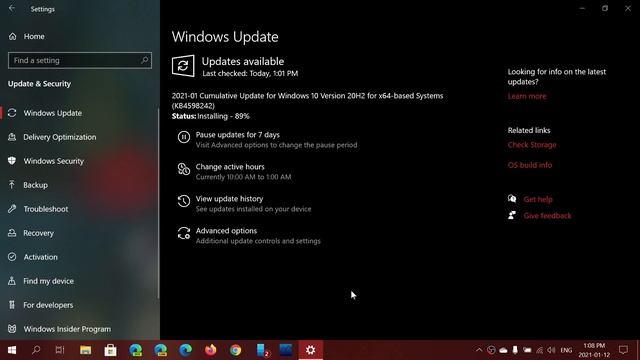Click the For developers icon
Viewport: 640px width, 360px height.
[x=12, y=305]
